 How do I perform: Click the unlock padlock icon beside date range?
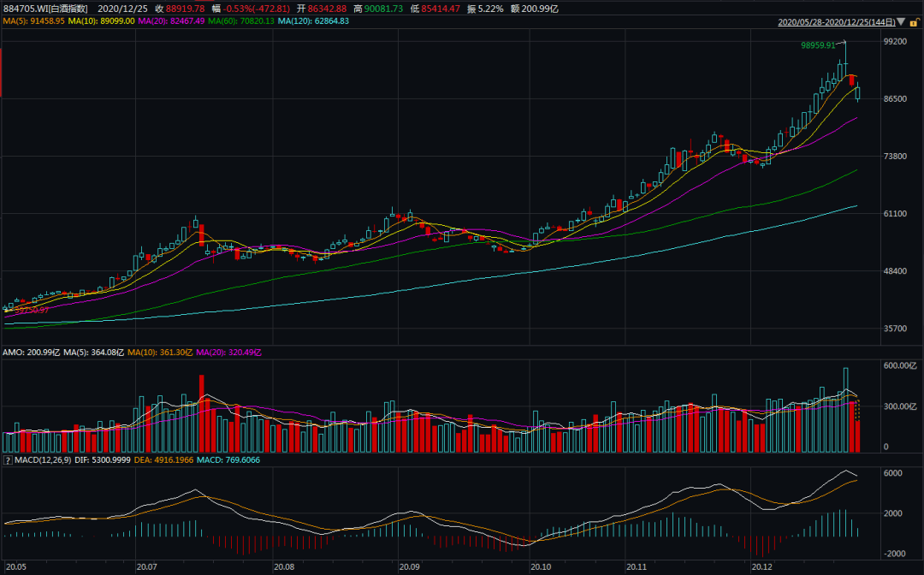[x=915, y=22]
